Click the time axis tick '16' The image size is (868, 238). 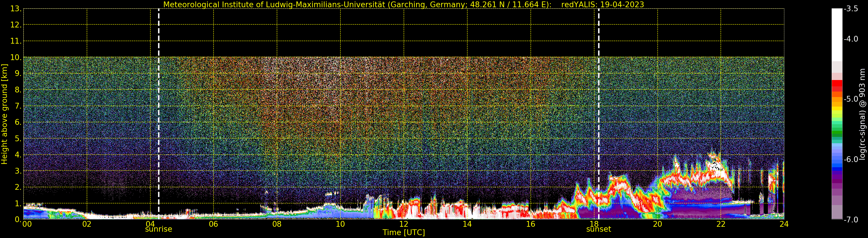click(530, 224)
